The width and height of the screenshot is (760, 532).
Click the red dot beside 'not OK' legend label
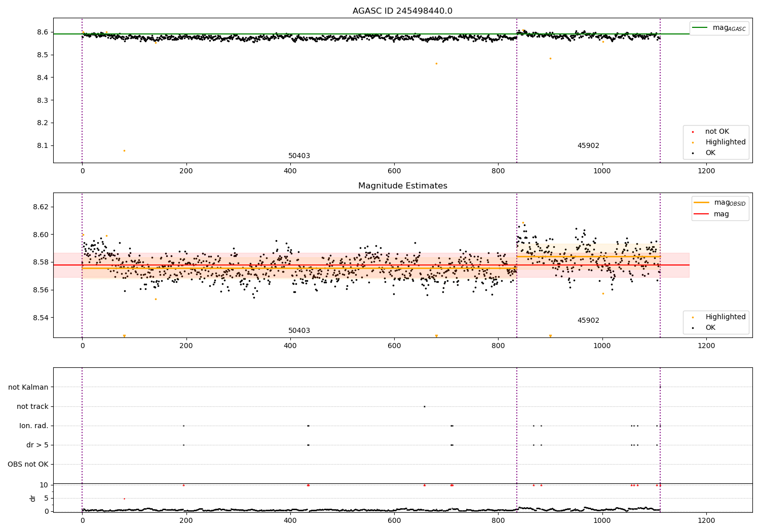[693, 132]
